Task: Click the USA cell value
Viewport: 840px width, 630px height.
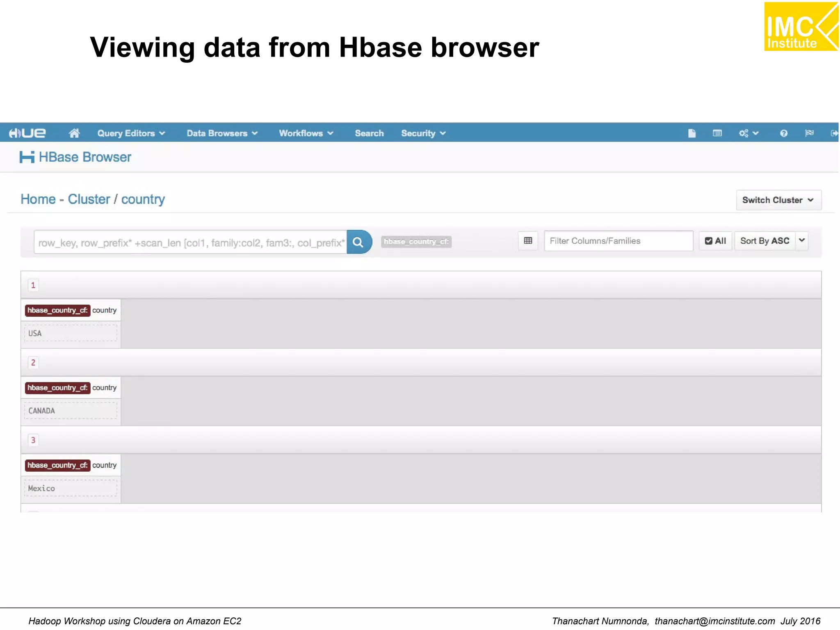Action: [71, 333]
